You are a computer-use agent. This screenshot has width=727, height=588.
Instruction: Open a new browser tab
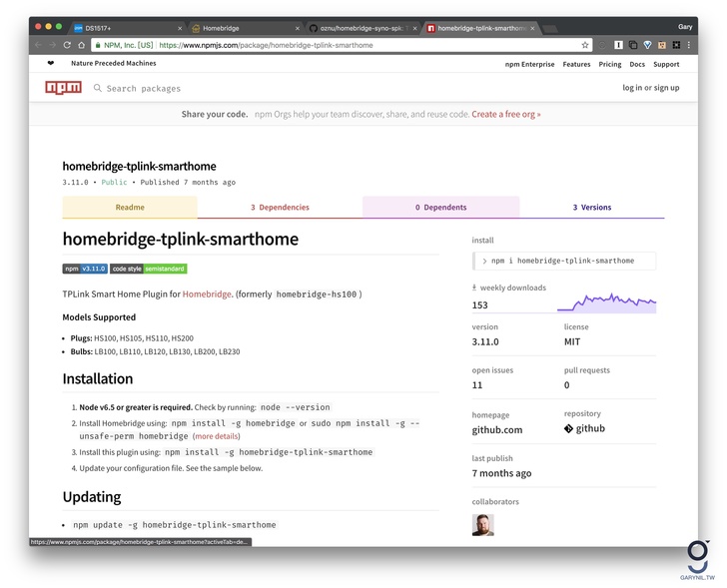[550, 29]
